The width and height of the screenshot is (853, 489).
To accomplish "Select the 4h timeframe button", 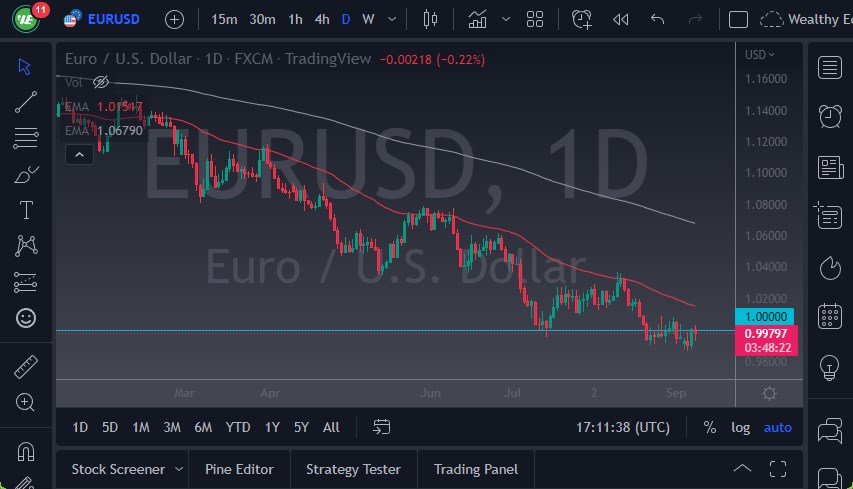I will coord(321,19).
